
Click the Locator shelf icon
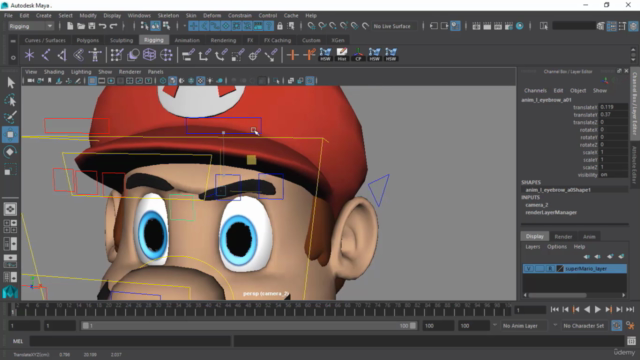coord(29,55)
